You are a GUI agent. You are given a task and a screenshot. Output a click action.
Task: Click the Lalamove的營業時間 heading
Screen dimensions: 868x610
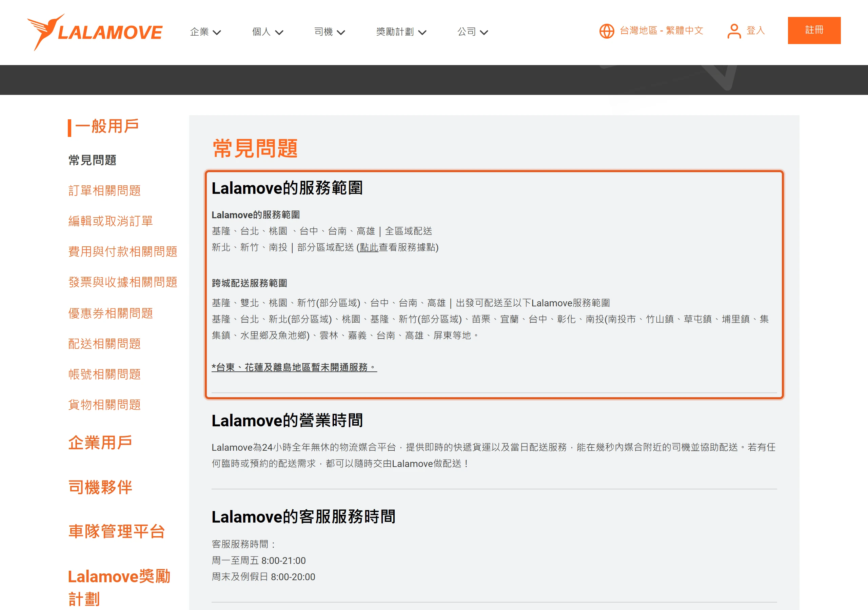pos(287,421)
